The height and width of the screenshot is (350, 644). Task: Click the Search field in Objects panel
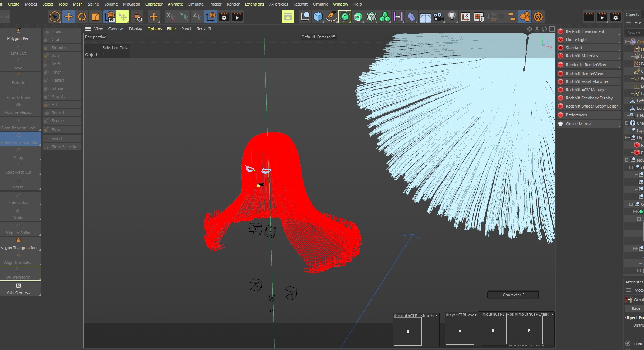click(x=634, y=33)
